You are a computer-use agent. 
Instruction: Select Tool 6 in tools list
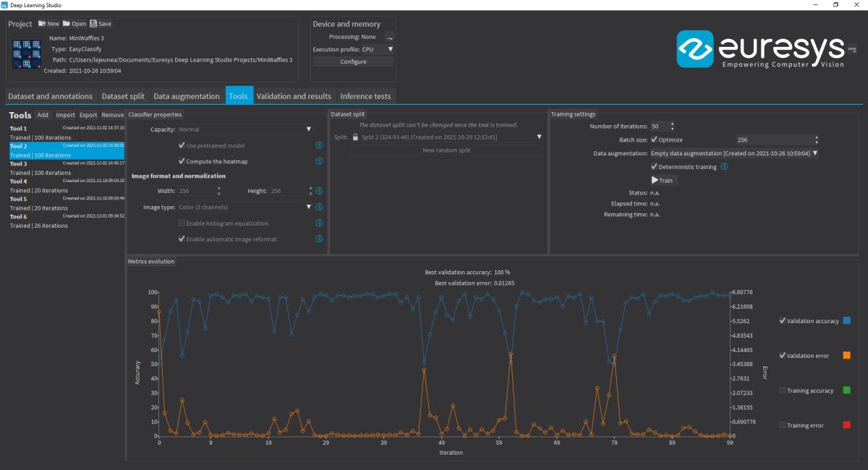(x=67, y=221)
